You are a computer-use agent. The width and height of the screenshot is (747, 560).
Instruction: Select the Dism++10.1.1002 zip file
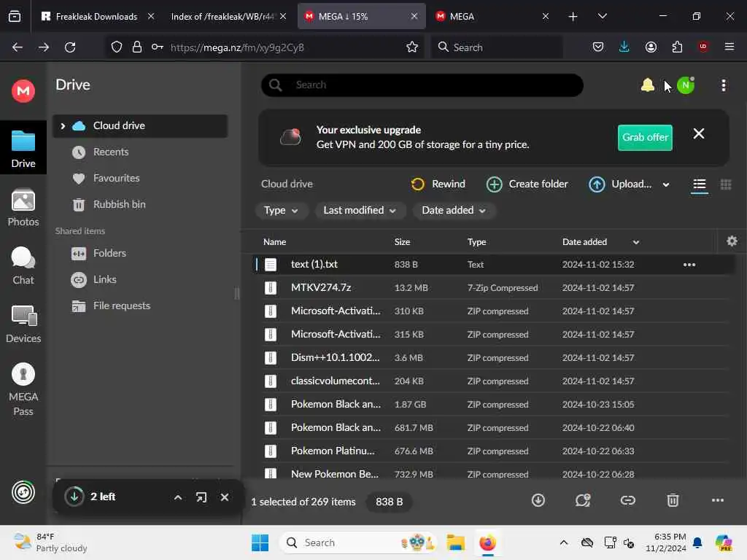(x=495, y=357)
